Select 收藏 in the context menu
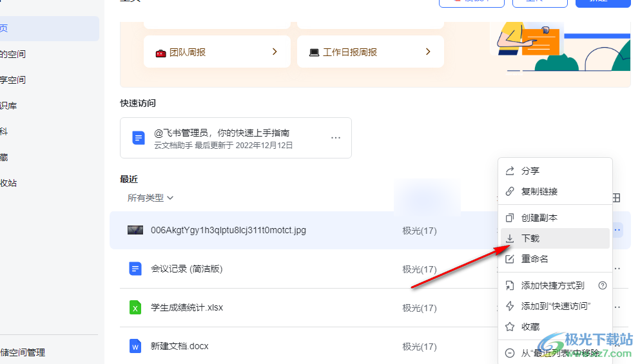The width and height of the screenshot is (640, 364). click(555, 327)
